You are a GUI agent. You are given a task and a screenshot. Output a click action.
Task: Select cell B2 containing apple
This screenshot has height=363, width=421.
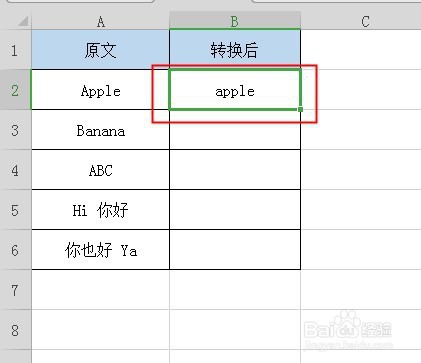click(235, 89)
